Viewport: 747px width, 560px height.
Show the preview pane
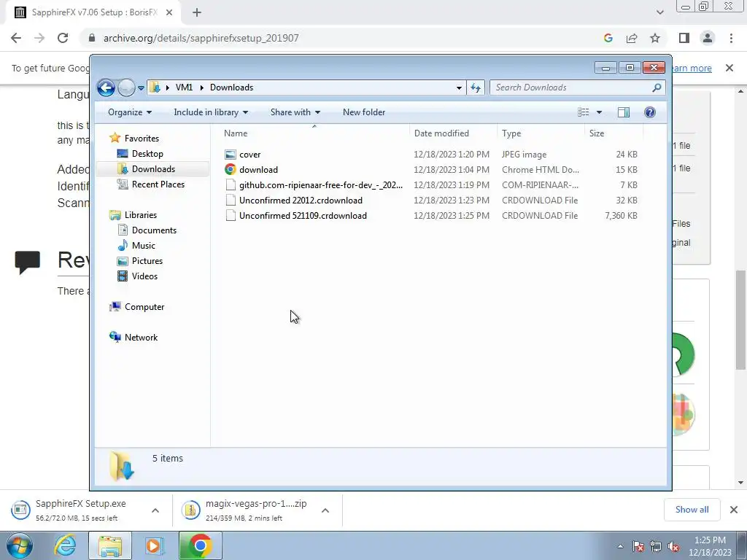click(624, 112)
